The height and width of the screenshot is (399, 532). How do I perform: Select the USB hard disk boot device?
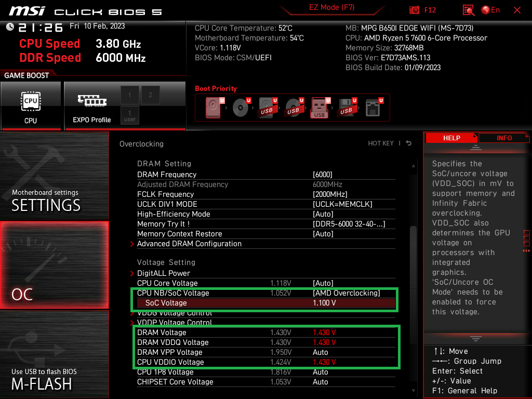click(x=268, y=108)
